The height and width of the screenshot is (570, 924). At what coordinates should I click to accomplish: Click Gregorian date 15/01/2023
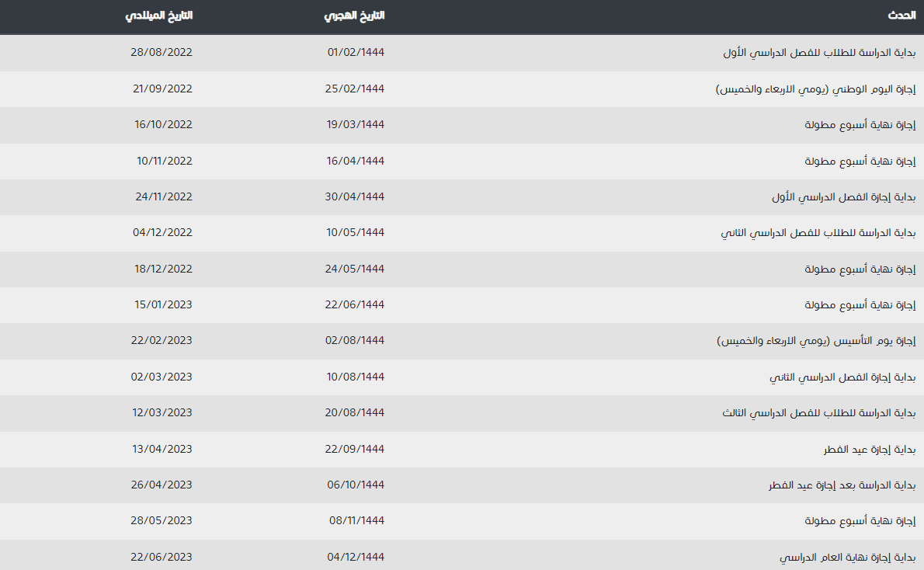162,305
